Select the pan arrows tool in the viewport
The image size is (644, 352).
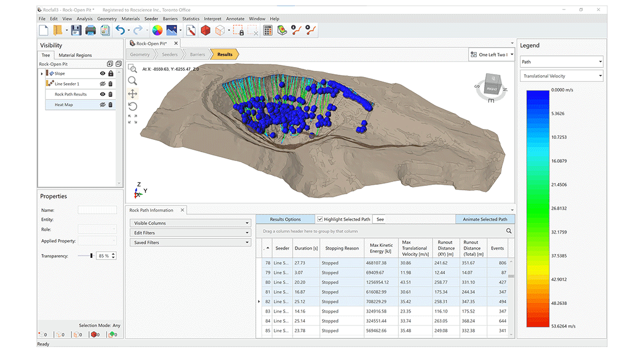(x=132, y=94)
